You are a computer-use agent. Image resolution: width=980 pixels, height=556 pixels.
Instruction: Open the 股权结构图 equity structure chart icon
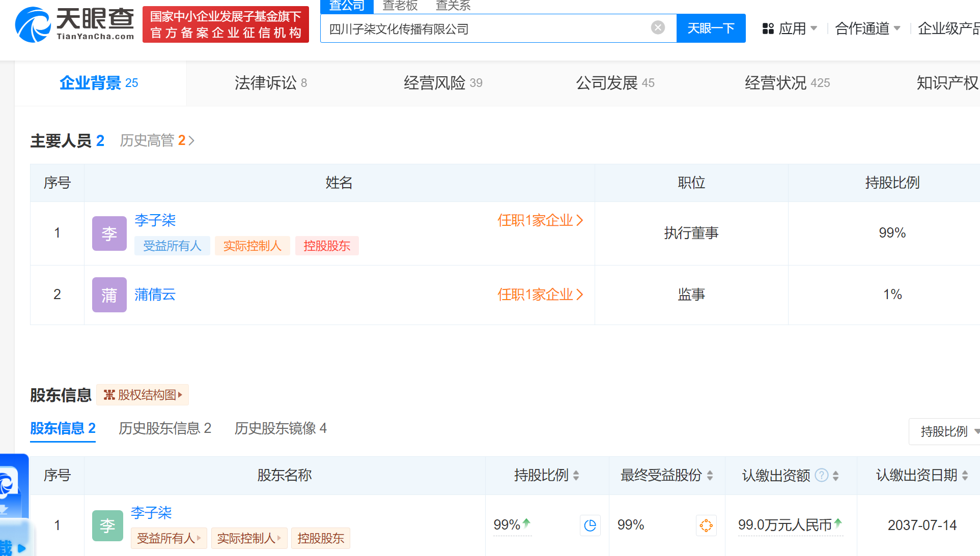(x=110, y=395)
